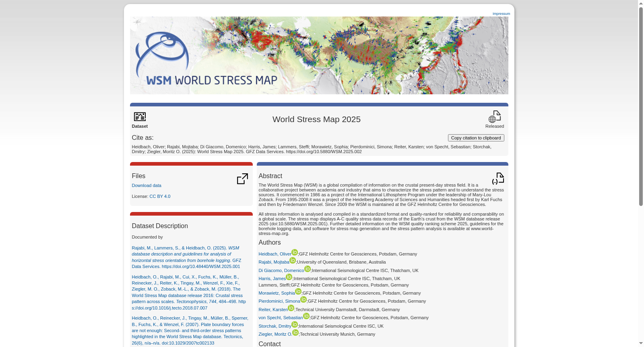Click author link Harris, James
This screenshot has width=644, height=347.
click(x=272, y=278)
